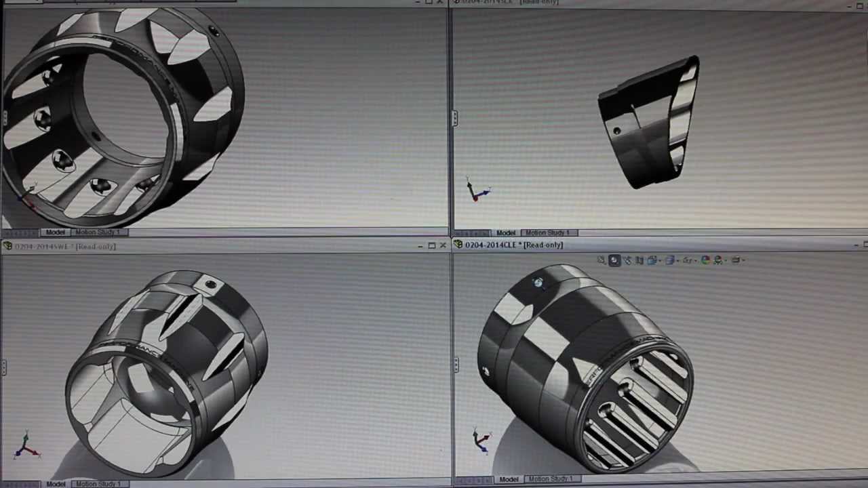Viewport: 868px width, 488px height.
Task: Expand the Display Style dropdown arrow
Action: [x=677, y=260]
